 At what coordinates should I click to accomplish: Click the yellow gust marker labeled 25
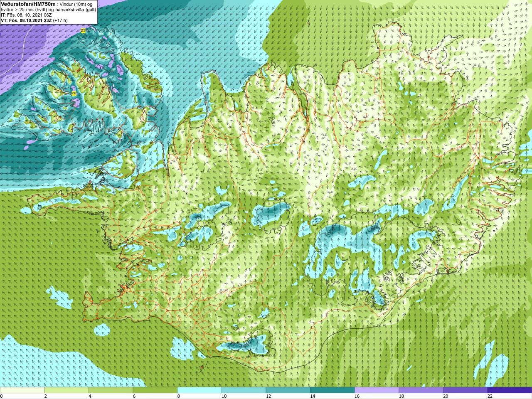tap(83, 31)
